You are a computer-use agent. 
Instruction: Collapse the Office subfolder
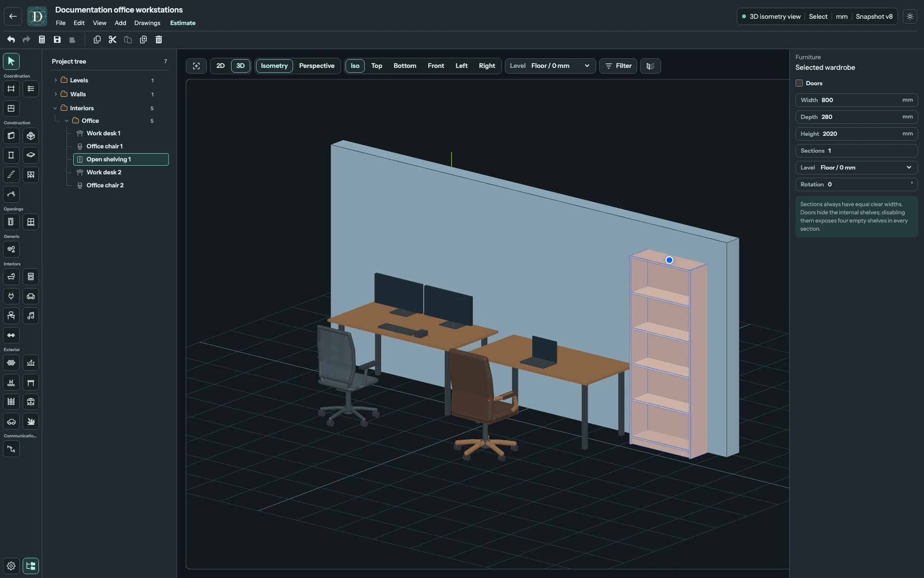[x=67, y=121]
